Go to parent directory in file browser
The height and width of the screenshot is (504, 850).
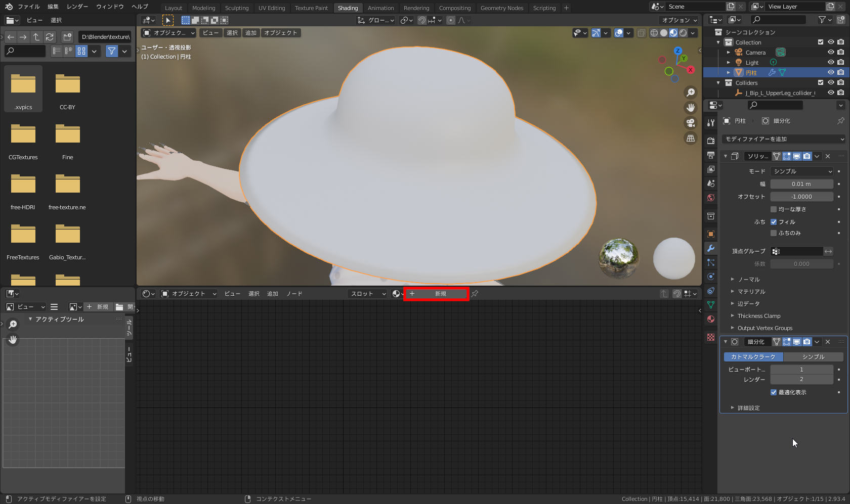pos(36,37)
